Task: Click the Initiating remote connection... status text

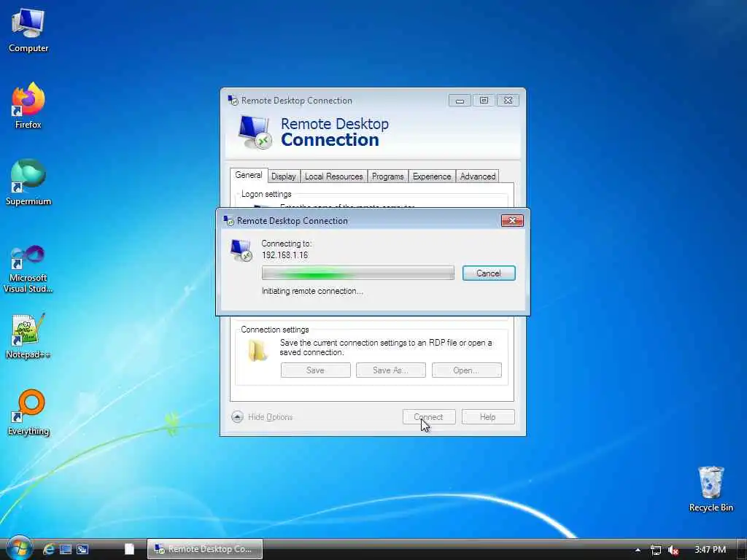Action: [312, 291]
